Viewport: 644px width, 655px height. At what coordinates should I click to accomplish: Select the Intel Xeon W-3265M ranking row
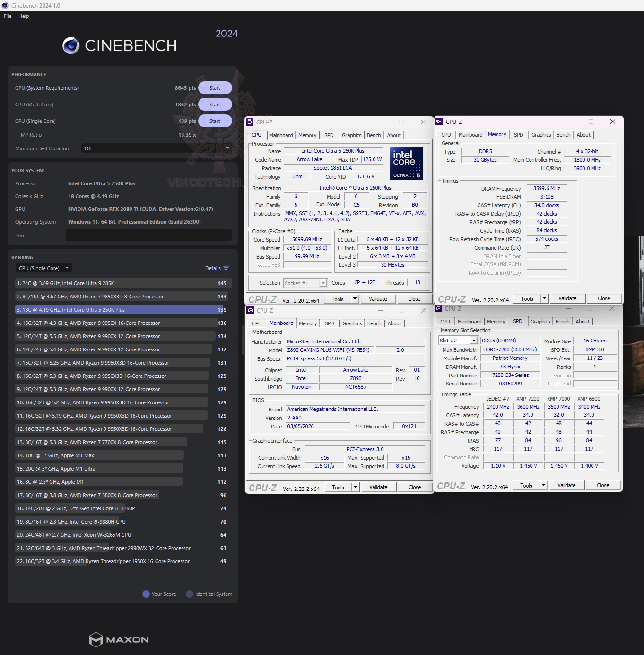click(x=123, y=535)
